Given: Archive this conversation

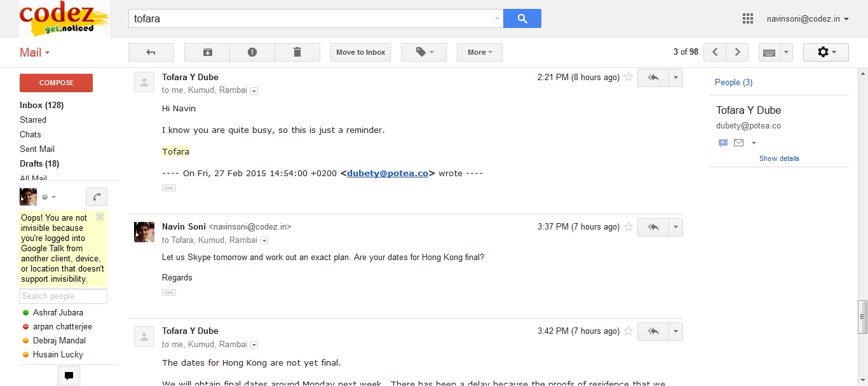Looking at the screenshot, I should 207,52.
